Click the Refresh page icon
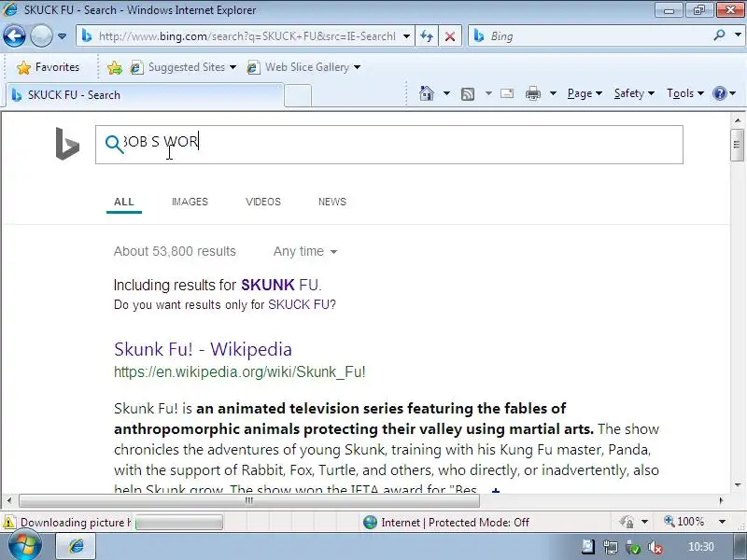The image size is (747, 560). coord(427,36)
